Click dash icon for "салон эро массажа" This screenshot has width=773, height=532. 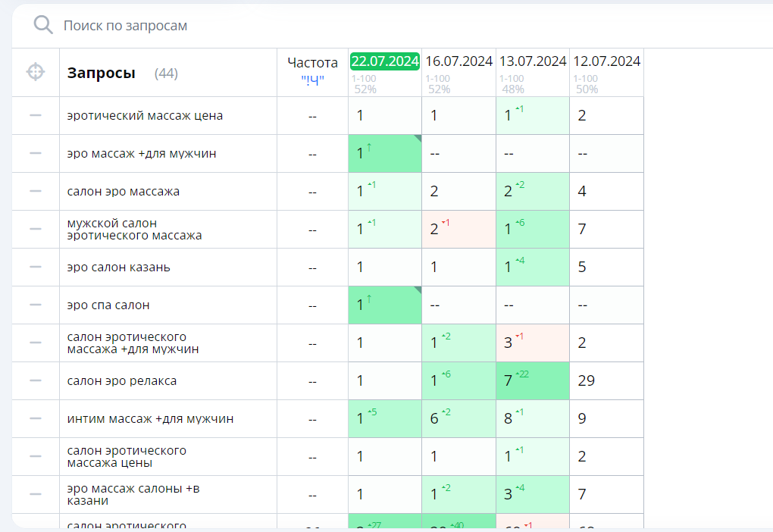click(36, 191)
